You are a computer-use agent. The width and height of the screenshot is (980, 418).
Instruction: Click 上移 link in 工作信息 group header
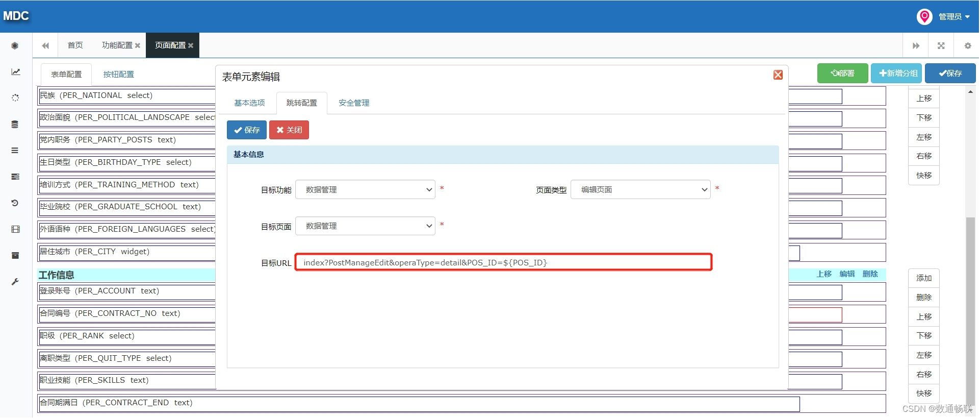coord(824,274)
